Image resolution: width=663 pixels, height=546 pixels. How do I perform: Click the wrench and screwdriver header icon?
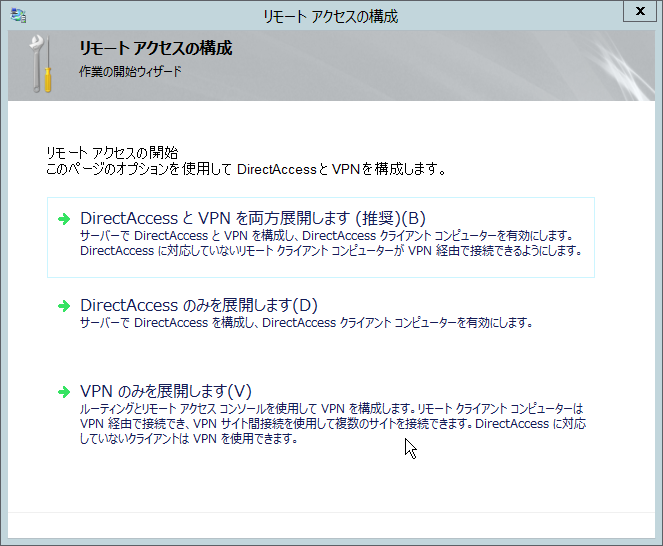[x=41, y=64]
